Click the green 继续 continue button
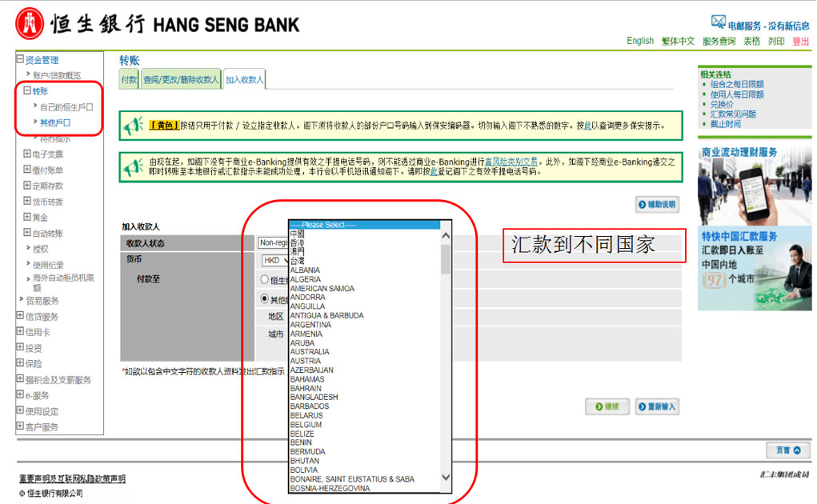 [x=607, y=407]
